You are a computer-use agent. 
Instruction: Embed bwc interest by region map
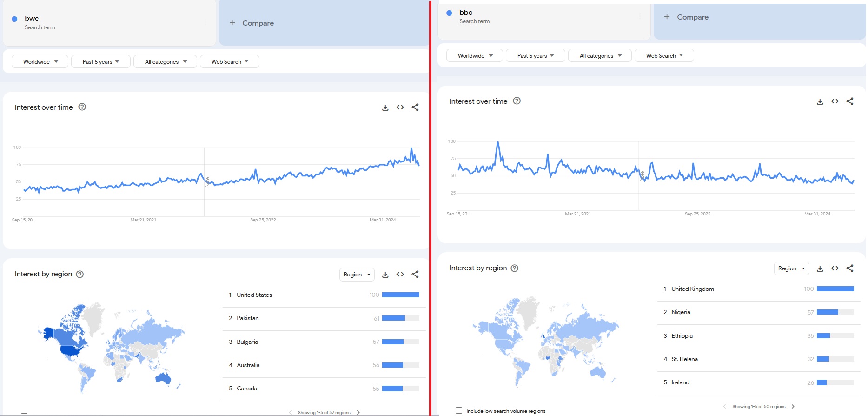(x=400, y=275)
